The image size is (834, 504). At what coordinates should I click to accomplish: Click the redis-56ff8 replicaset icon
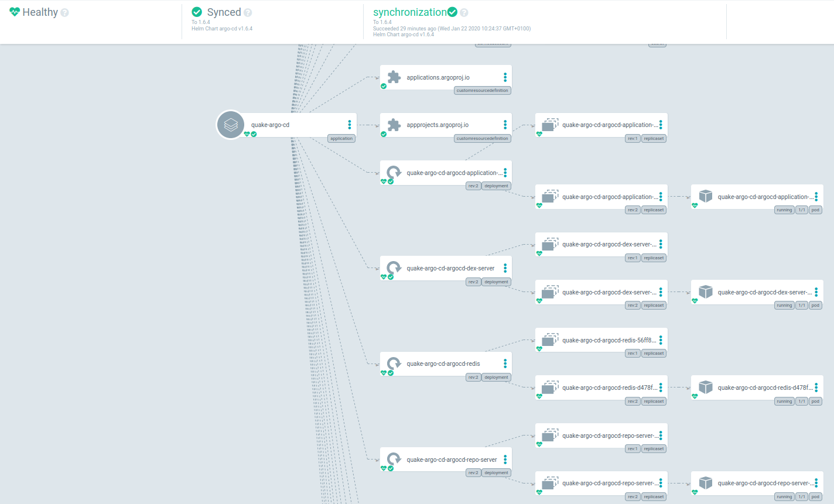[550, 340]
